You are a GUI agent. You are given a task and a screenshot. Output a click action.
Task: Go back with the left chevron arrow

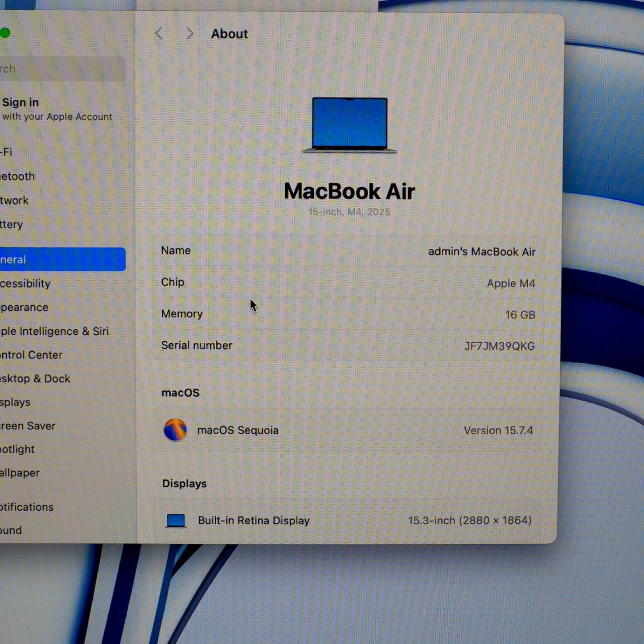159,33
